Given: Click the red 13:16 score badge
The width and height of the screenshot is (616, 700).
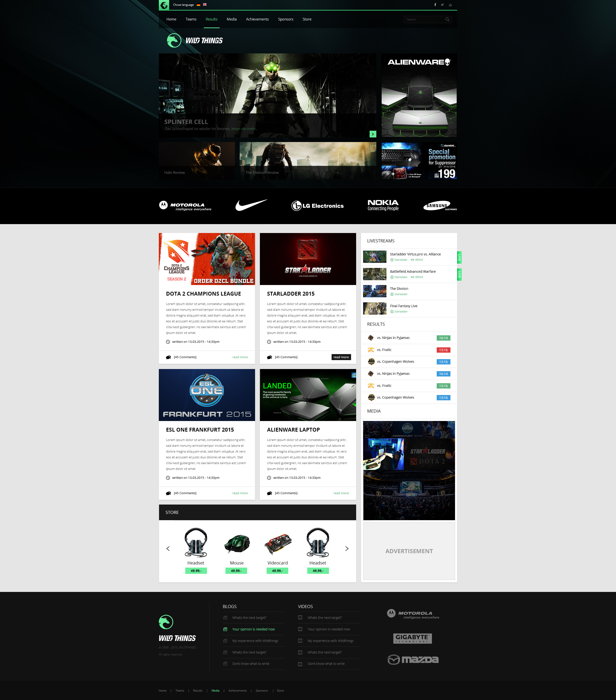Looking at the screenshot, I should [x=443, y=350].
